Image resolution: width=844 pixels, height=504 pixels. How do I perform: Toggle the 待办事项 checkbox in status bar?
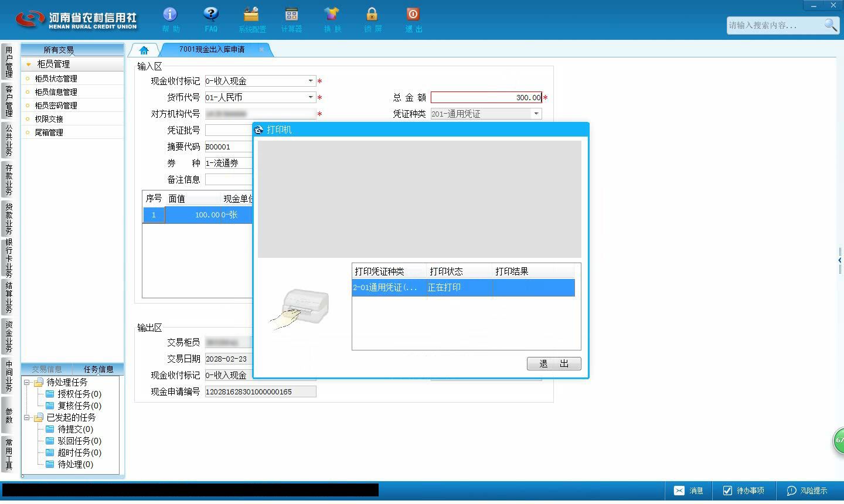[x=727, y=491]
